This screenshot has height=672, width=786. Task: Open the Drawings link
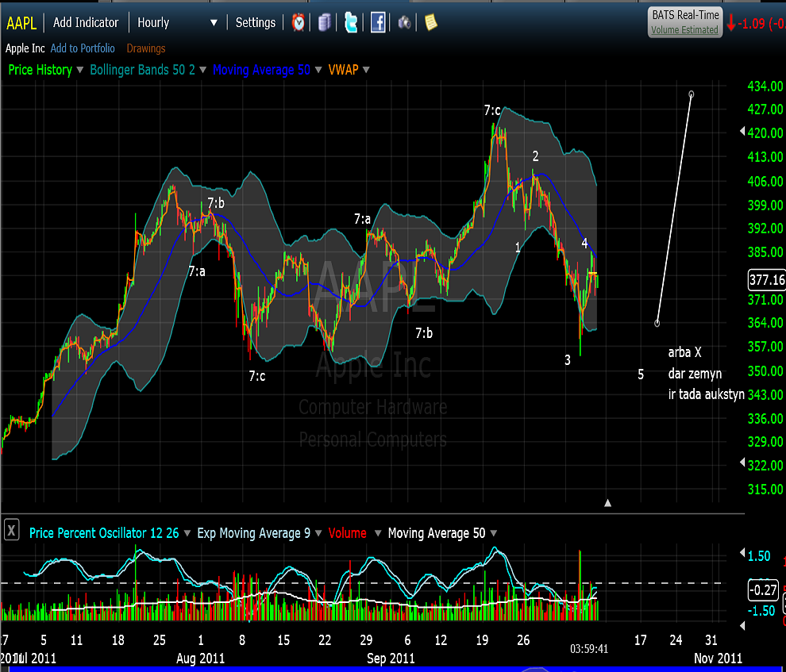146,48
